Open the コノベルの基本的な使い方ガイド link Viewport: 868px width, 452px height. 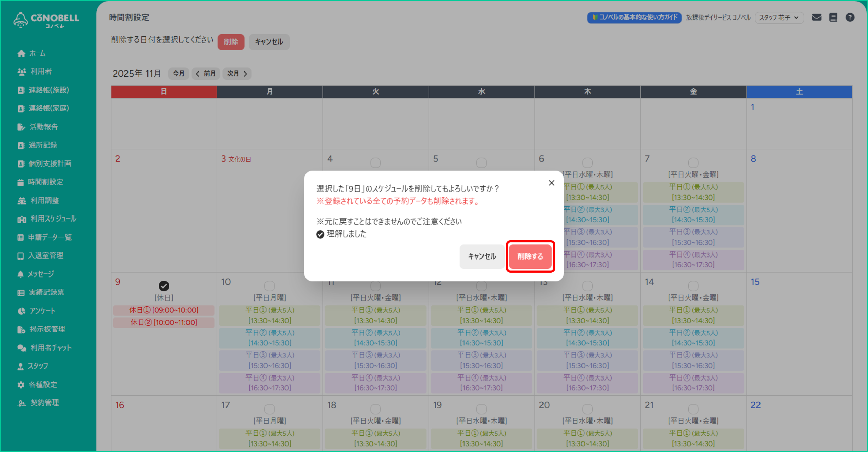634,17
